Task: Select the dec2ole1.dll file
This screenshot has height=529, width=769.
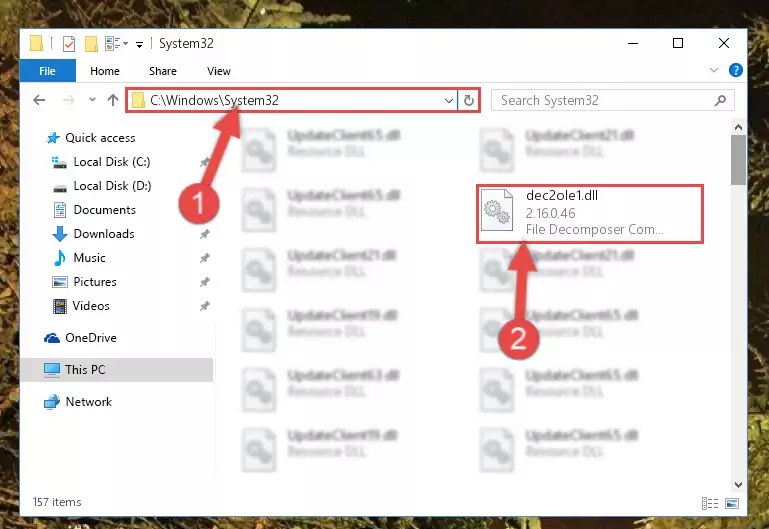Action: pyautogui.click(x=590, y=213)
